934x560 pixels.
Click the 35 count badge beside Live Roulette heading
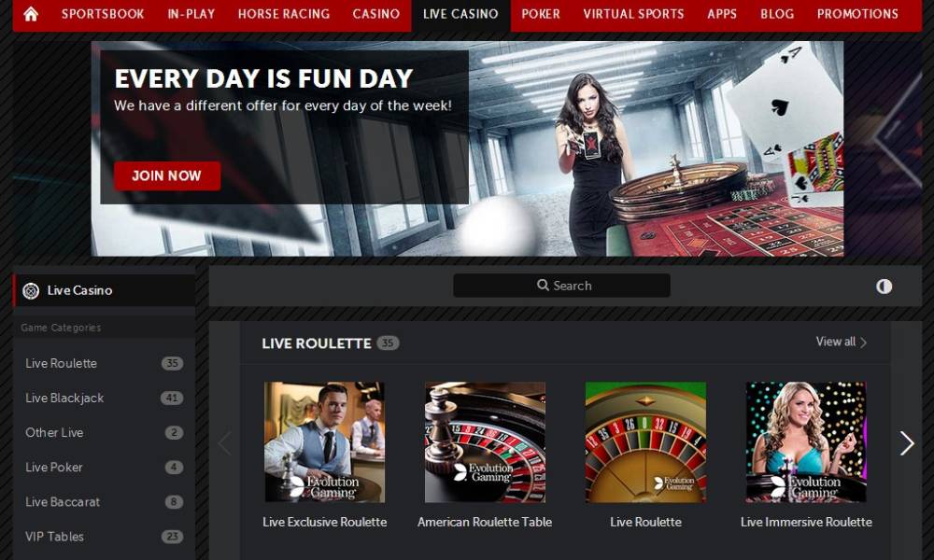click(x=388, y=343)
